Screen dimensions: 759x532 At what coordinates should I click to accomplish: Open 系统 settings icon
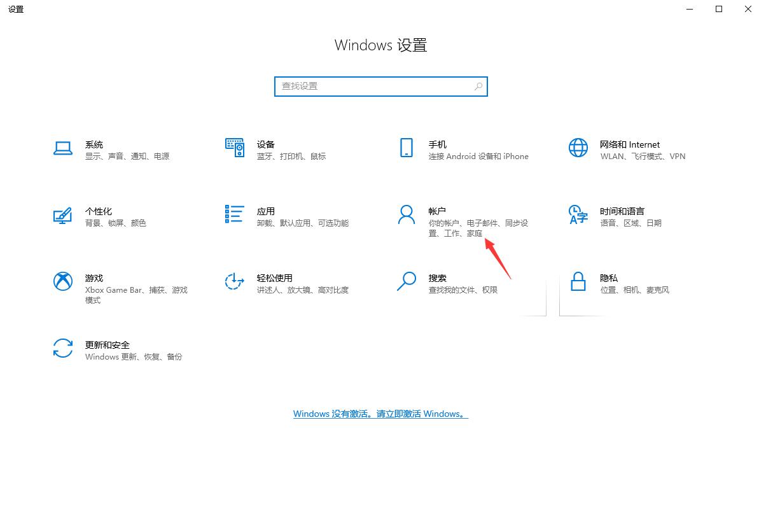coord(63,148)
